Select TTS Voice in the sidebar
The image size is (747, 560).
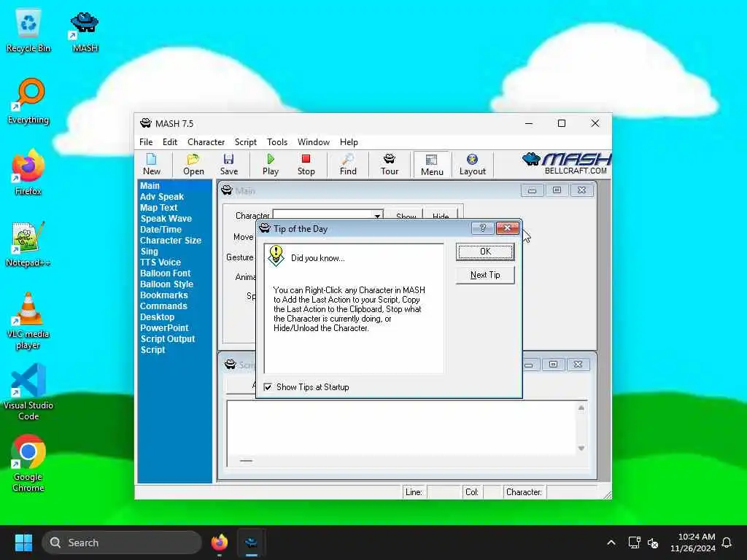coord(160,262)
